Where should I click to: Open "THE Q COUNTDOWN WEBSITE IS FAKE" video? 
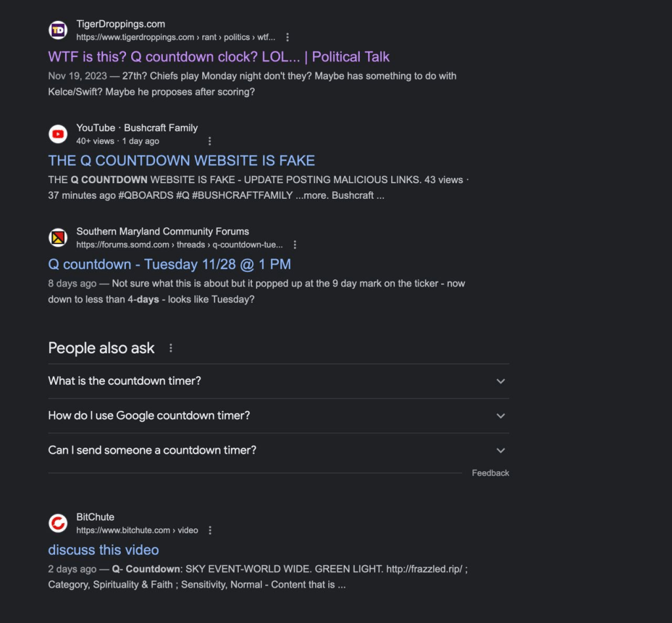tap(181, 160)
